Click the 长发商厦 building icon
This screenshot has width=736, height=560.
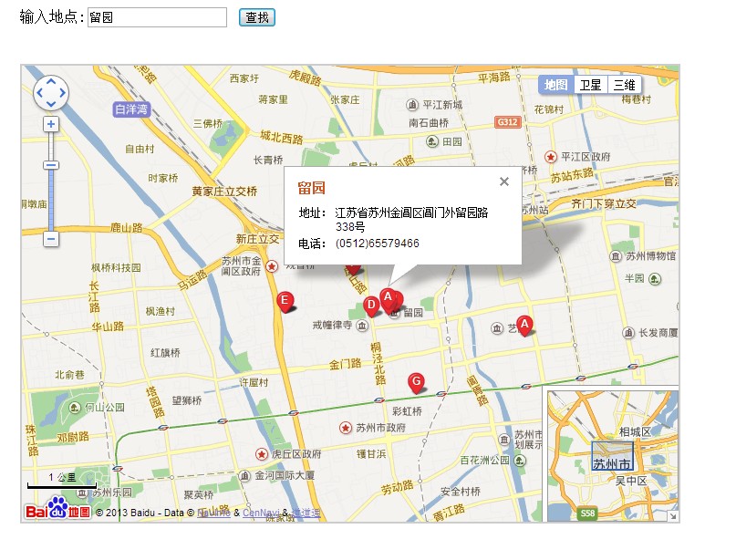[x=628, y=333]
